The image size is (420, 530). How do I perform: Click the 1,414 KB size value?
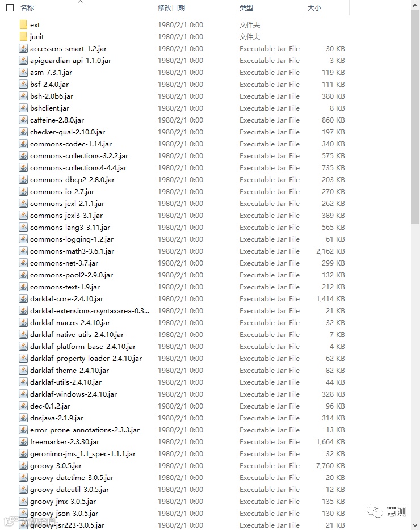330,299
